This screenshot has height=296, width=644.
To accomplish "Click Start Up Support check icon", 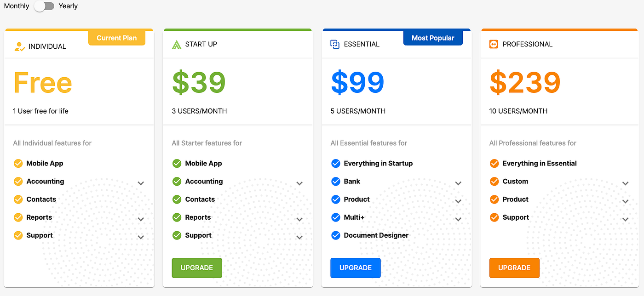I will click(177, 235).
